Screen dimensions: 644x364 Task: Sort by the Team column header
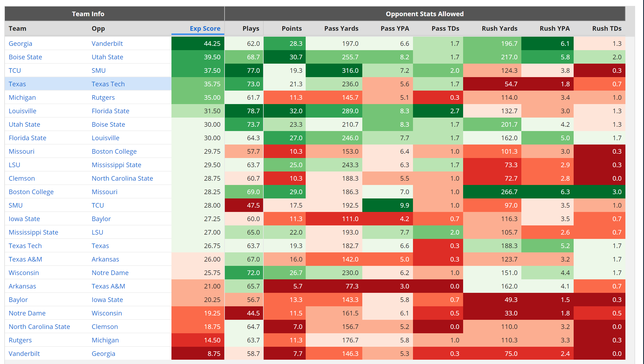pyautogui.click(x=18, y=28)
